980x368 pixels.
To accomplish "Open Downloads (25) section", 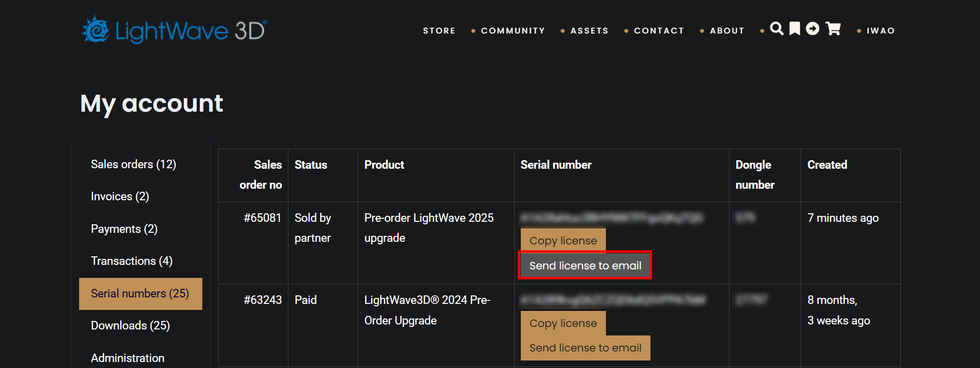I will [130, 325].
